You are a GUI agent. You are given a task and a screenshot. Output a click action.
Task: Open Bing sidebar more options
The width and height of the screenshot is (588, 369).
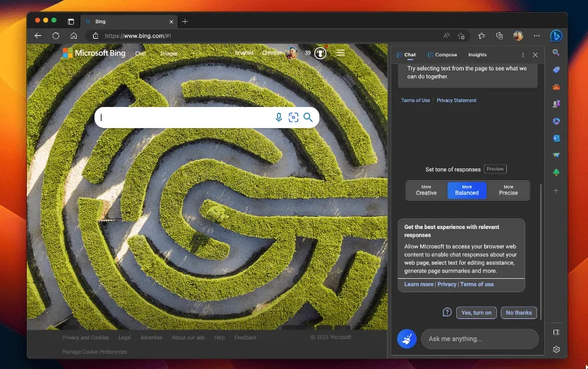click(522, 55)
